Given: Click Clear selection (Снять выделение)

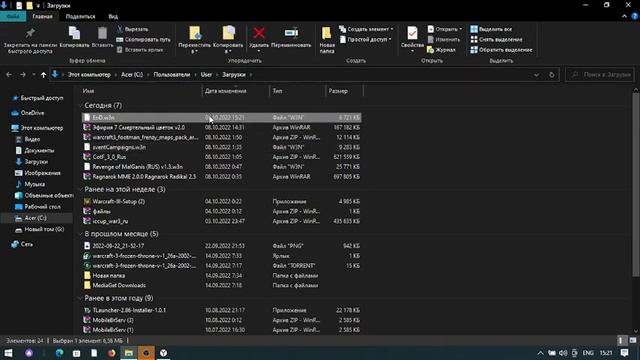Looking at the screenshot, I should point(496,40).
